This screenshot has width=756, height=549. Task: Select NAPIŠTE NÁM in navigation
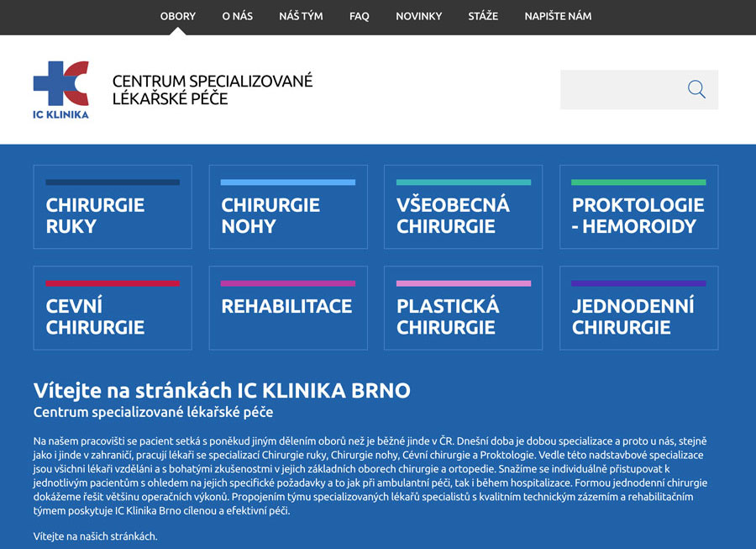pyautogui.click(x=558, y=17)
